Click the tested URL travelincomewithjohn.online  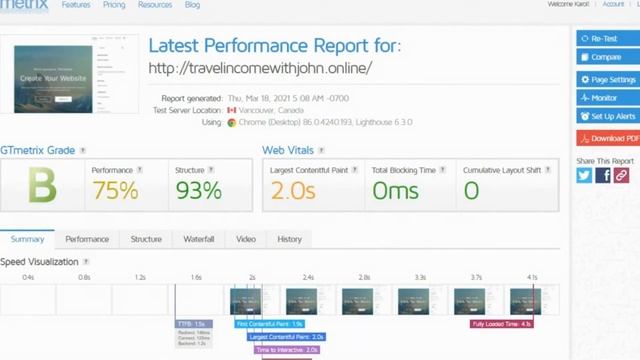tap(260, 68)
